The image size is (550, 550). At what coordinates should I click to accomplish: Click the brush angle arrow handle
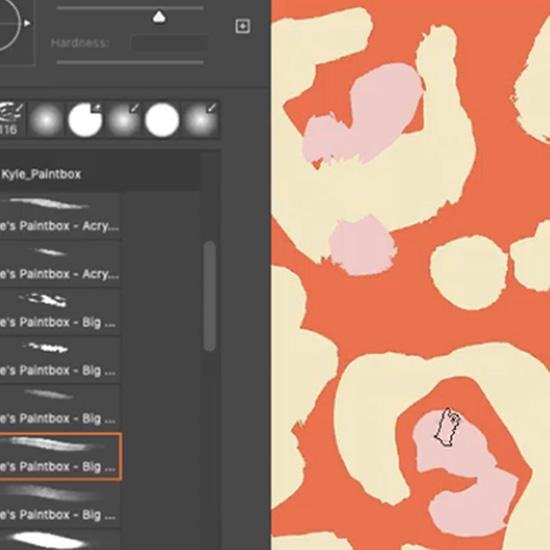[x=27, y=23]
